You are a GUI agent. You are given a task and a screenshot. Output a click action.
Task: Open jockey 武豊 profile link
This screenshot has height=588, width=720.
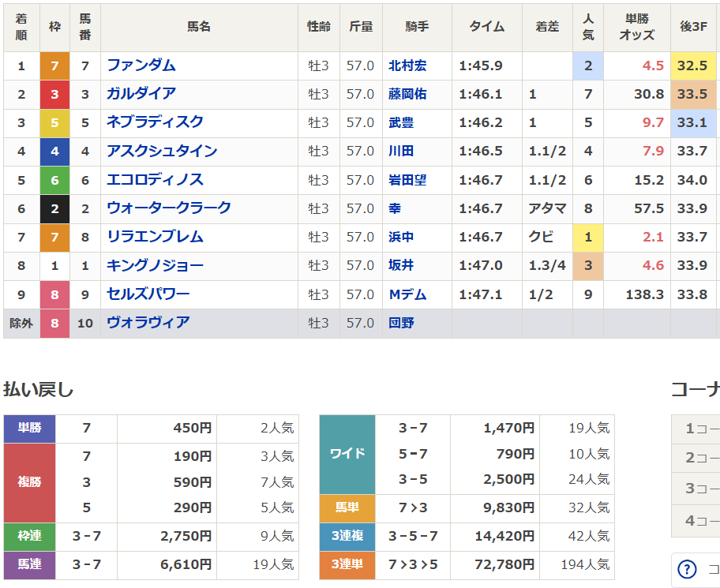(400, 122)
